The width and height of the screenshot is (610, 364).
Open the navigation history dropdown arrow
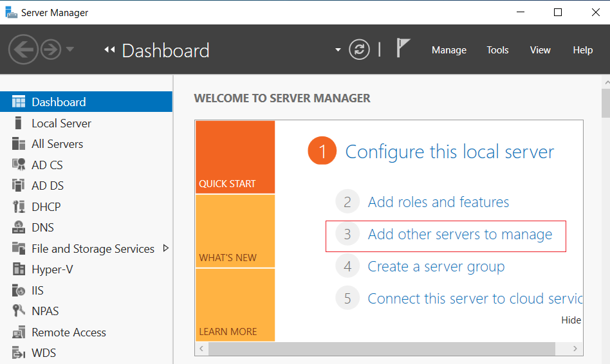pyautogui.click(x=70, y=49)
